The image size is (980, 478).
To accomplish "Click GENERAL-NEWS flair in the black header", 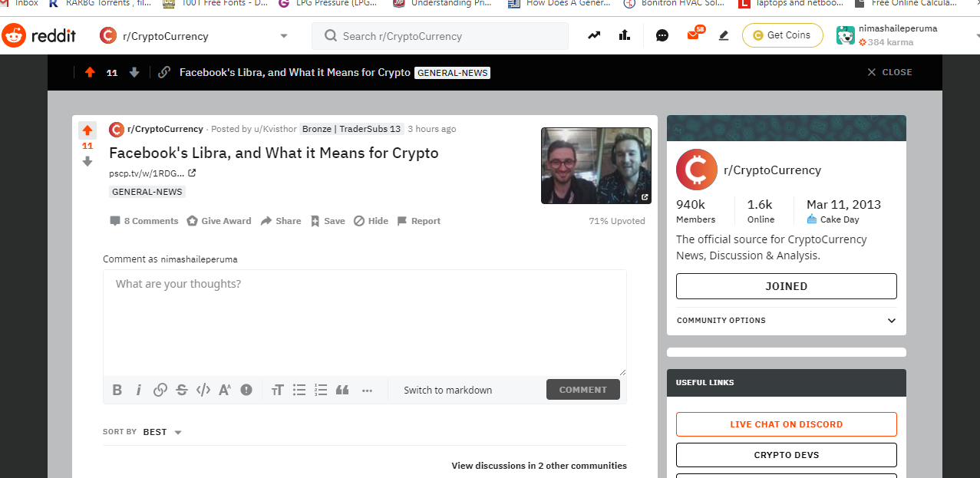I will [x=452, y=73].
